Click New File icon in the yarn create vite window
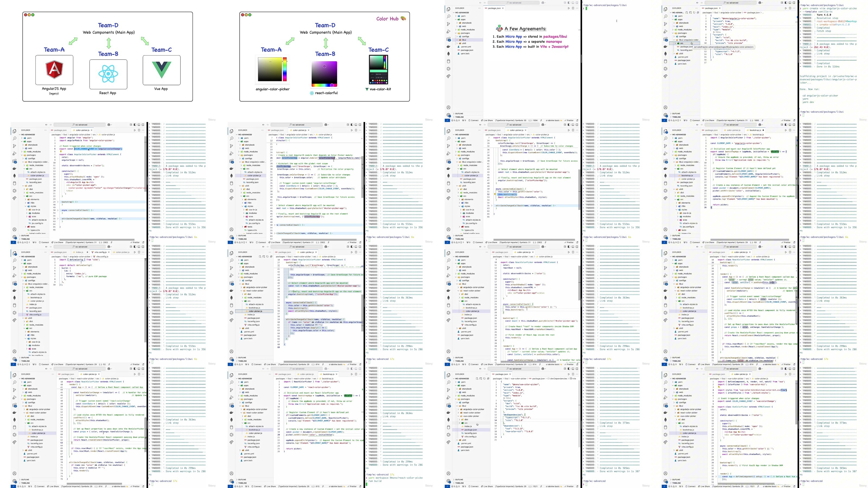The height and width of the screenshot is (488, 868). click(x=687, y=12)
